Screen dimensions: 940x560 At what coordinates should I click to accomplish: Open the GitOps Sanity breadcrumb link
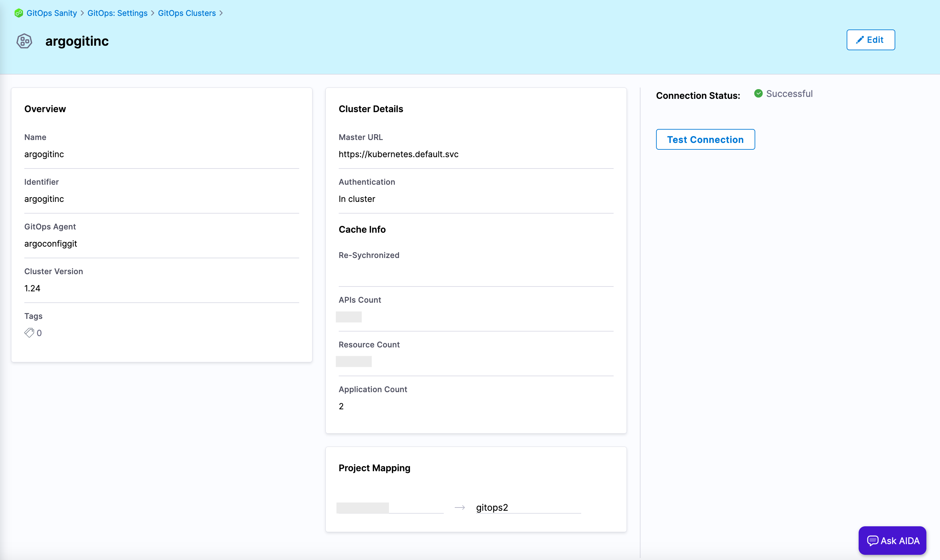(x=52, y=13)
